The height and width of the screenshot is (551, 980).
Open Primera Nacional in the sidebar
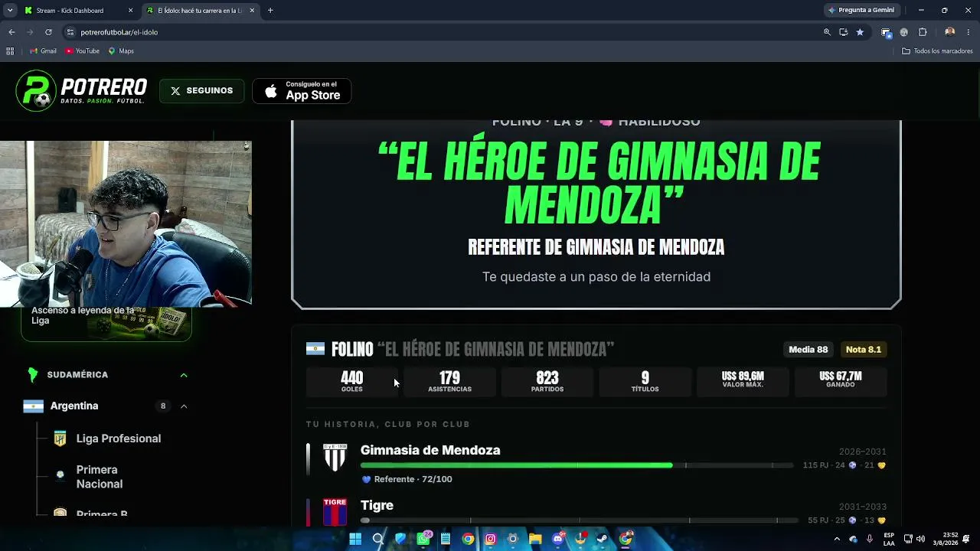(100, 477)
